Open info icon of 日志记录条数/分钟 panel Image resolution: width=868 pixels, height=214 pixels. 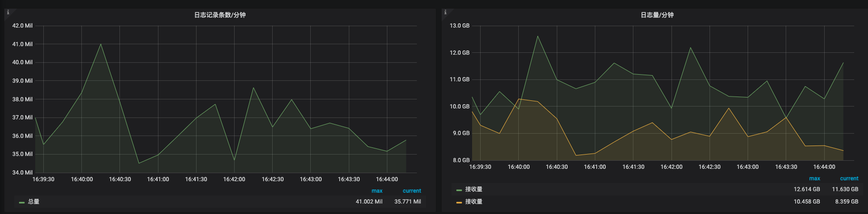pyautogui.click(x=8, y=12)
